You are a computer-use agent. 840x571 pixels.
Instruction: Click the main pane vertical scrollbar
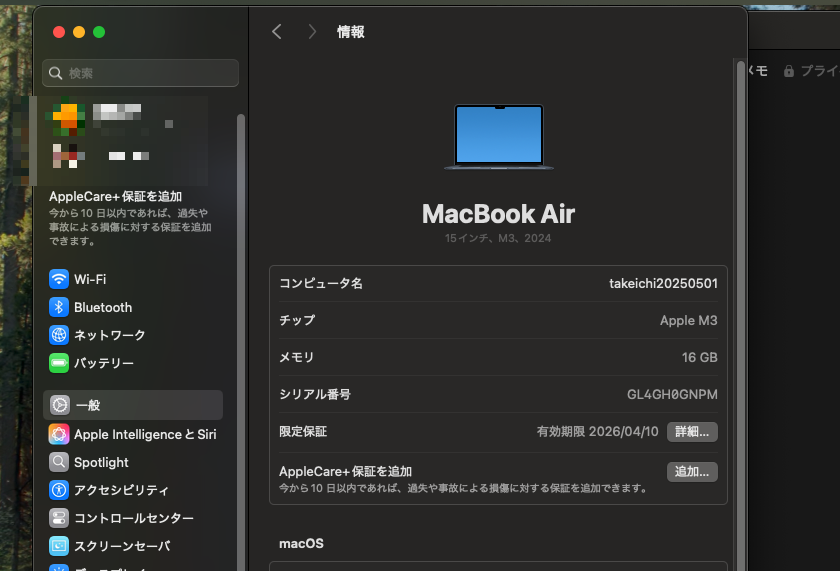coord(741,316)
